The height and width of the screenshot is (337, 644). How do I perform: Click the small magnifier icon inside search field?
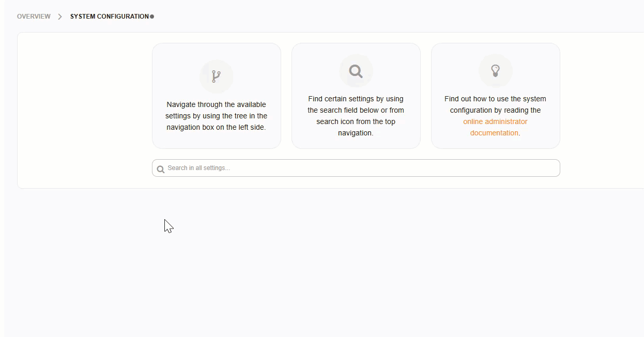coord(161,168)
